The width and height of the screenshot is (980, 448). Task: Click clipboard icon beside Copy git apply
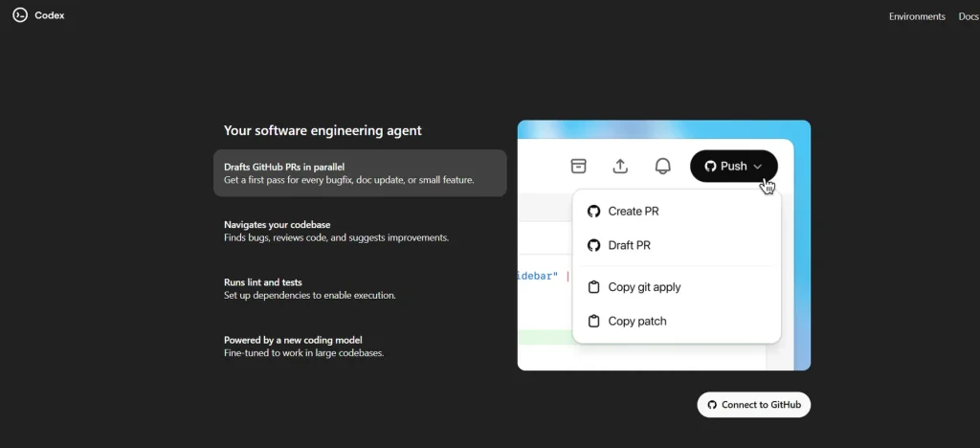[x=593, y=287]
